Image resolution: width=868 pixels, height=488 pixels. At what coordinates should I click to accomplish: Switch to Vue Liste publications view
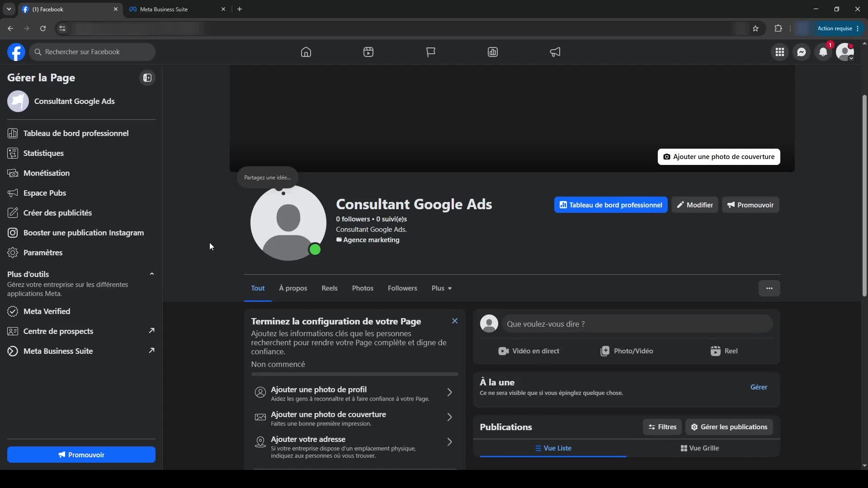pos(553,448)
